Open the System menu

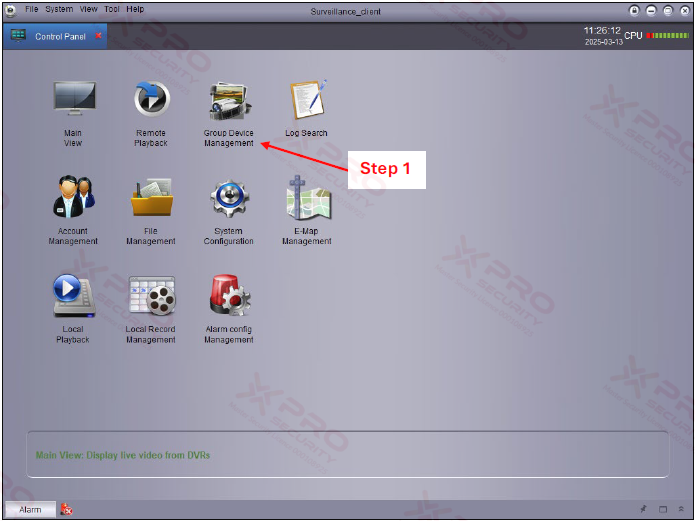pos(59,9)
